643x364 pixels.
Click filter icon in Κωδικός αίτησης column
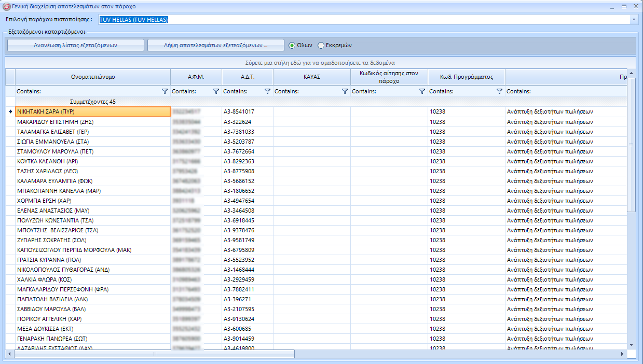(422, 91)
